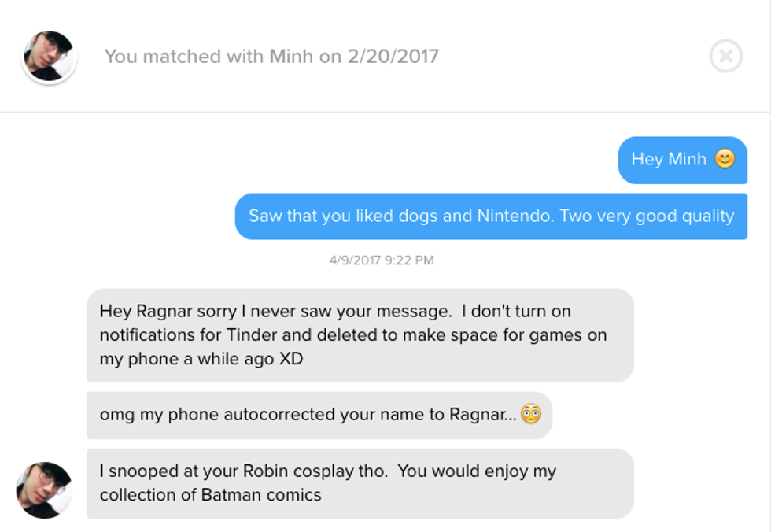Click the word 'Nintendo' in the blue bubble
This screenshot has height=532, width=771.
click(514, 216)
